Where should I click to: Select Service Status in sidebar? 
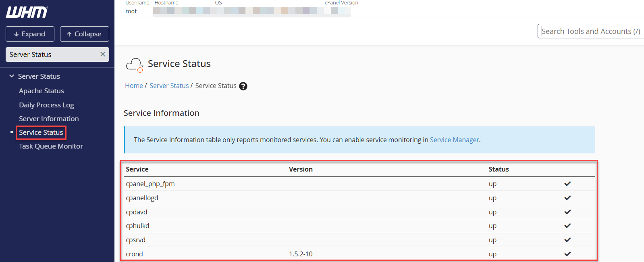click(41, 132)
